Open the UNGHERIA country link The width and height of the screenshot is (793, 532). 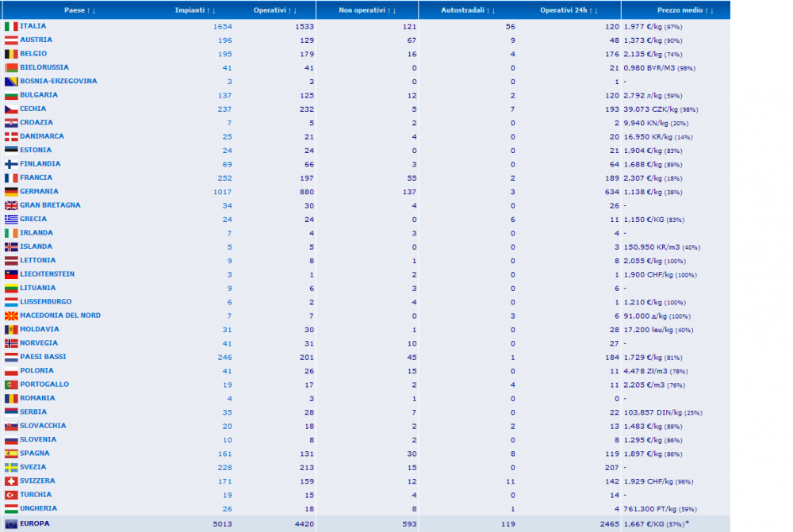coord(38,508)
